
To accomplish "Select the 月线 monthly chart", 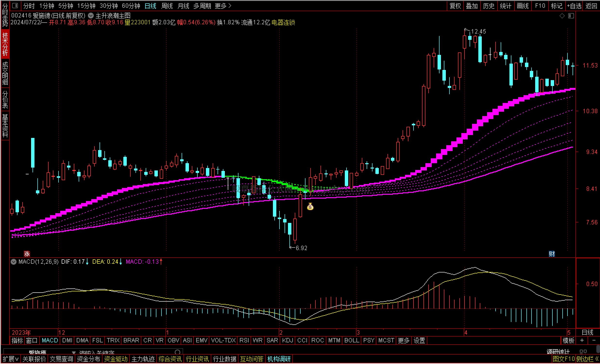I will [183, 6].
